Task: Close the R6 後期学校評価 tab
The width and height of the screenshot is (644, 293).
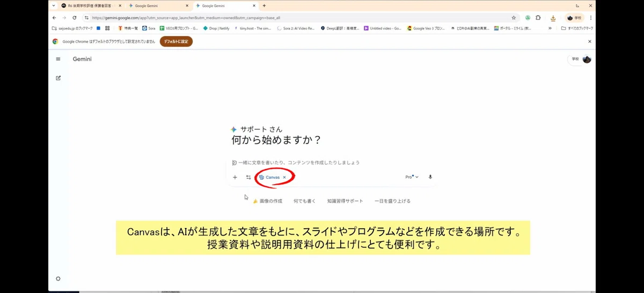Action: (119, 5)
